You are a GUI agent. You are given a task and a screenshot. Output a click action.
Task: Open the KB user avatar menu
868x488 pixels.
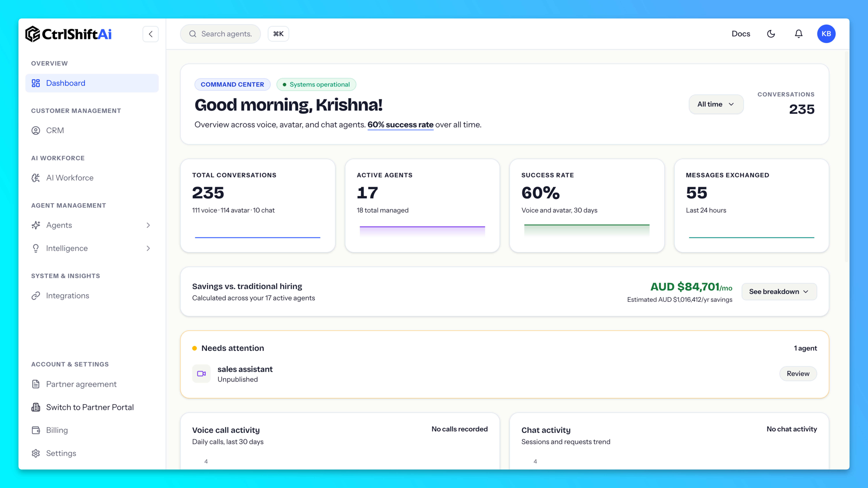pos(826,34)
